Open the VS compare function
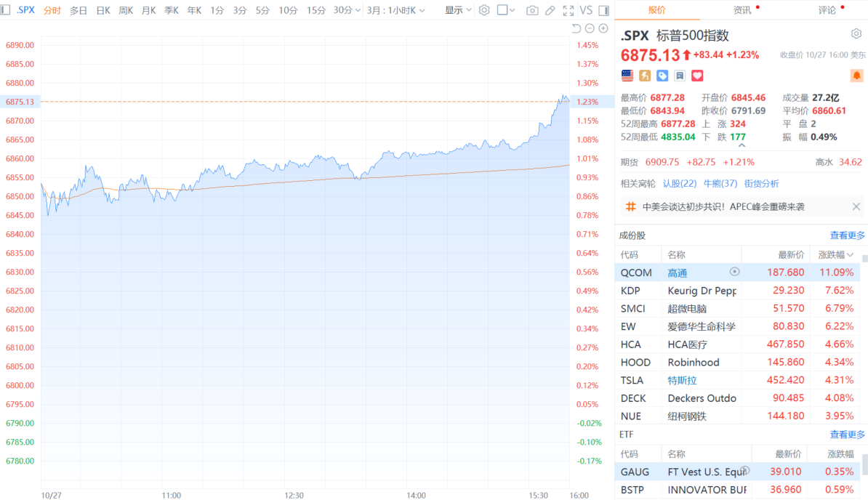The image size is (868, 500). click(586, 10)
